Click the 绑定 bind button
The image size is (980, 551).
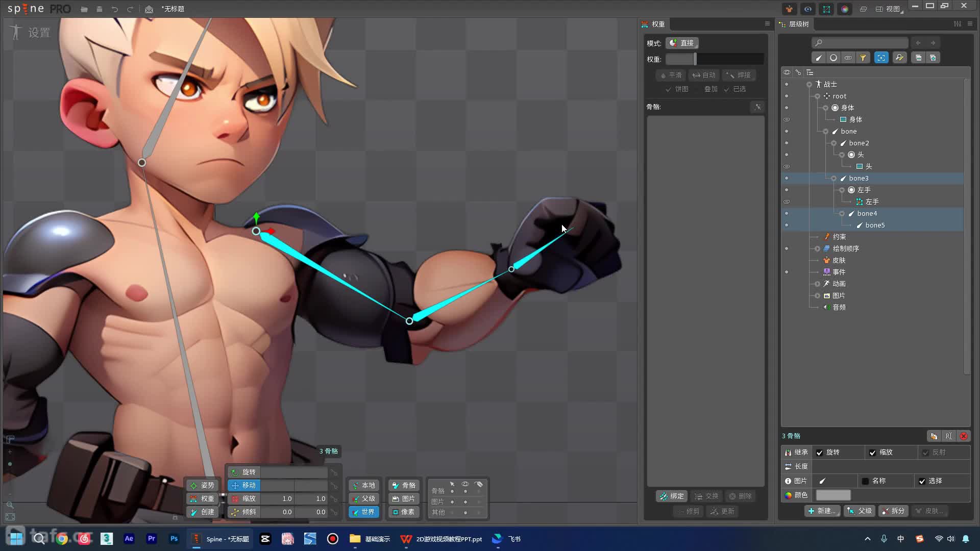(672, 496)
